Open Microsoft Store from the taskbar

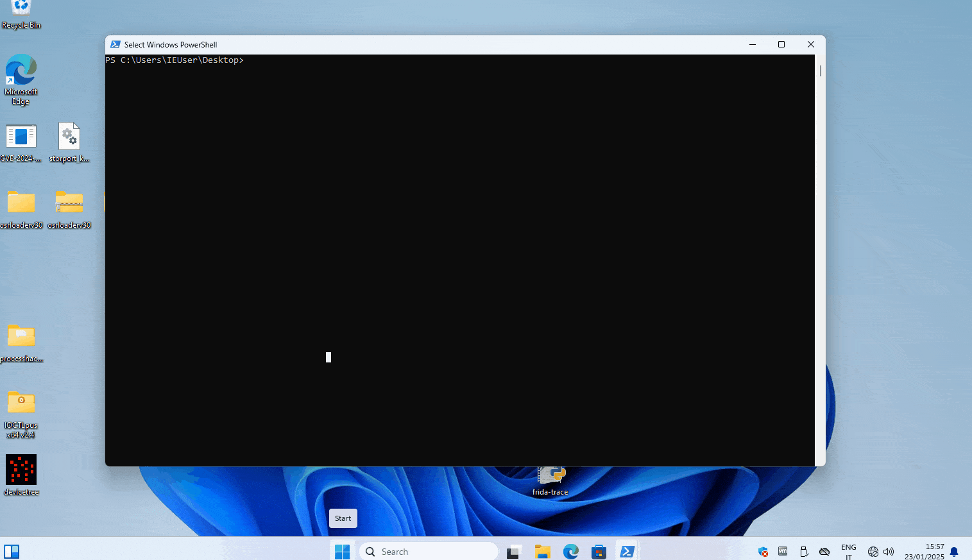pyautogui.click(x=599, y=552)
